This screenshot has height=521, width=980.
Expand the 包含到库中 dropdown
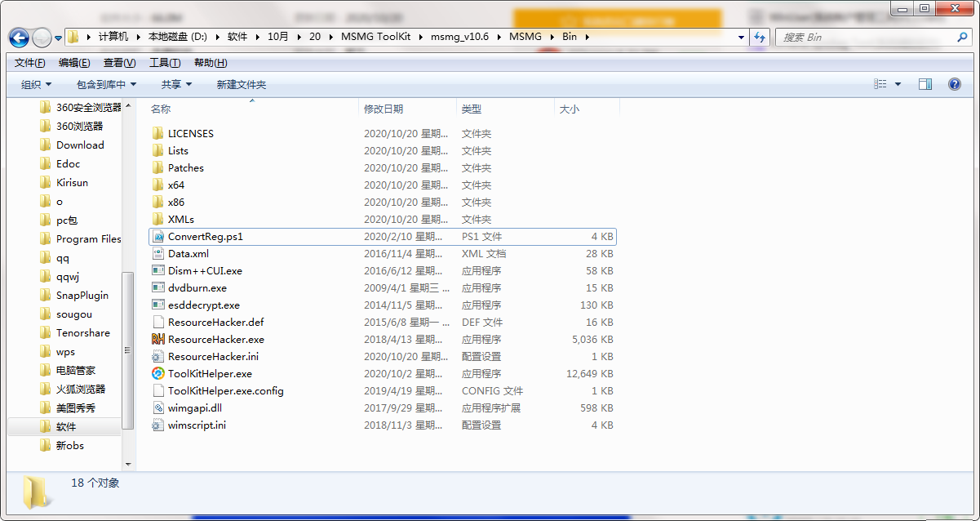point(107,84)
